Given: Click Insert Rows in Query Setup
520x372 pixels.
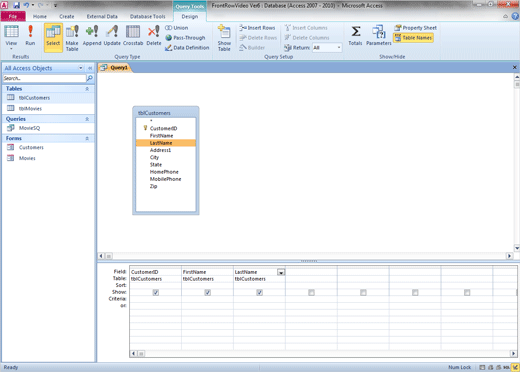Looking at the screenshot, I should [257, 28].
